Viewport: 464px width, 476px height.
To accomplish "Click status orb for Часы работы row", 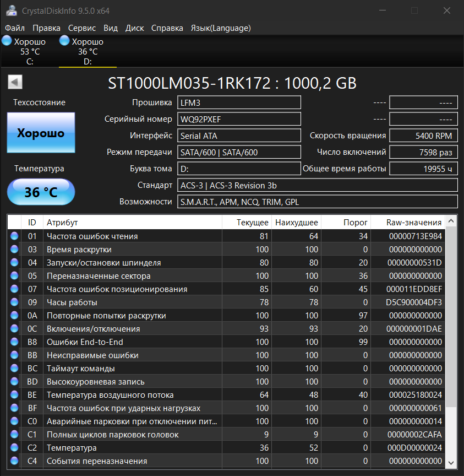I will click(x=14, y=302).
